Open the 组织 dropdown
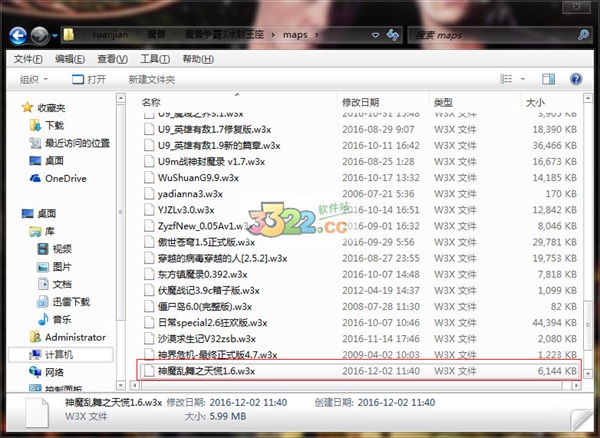Viewport: 600px width, 438px height. pyautogui.click(x=33, y=80)
